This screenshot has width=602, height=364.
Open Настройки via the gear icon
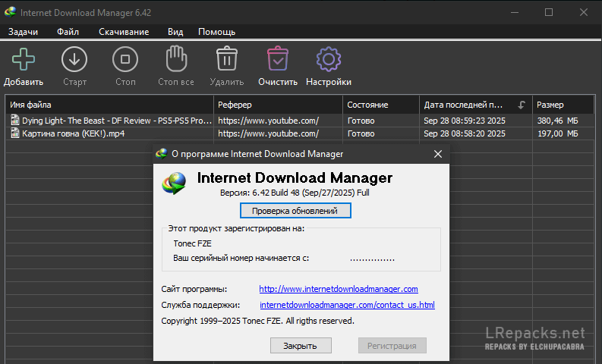(328, 58)
